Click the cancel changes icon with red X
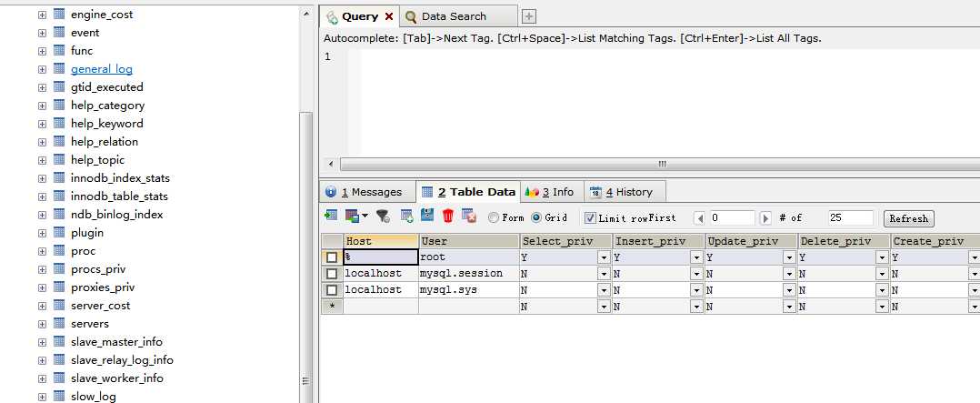980x403 pixels. [469, 216]
